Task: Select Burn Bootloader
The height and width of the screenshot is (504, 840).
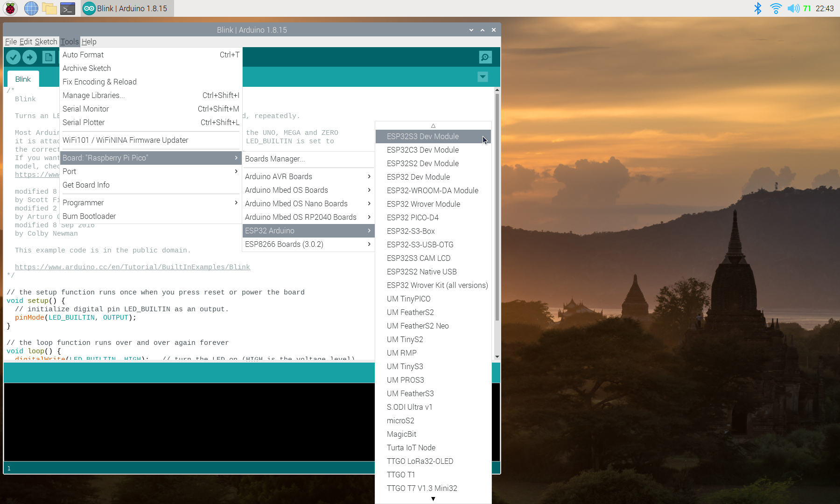Action: point(151,216)
